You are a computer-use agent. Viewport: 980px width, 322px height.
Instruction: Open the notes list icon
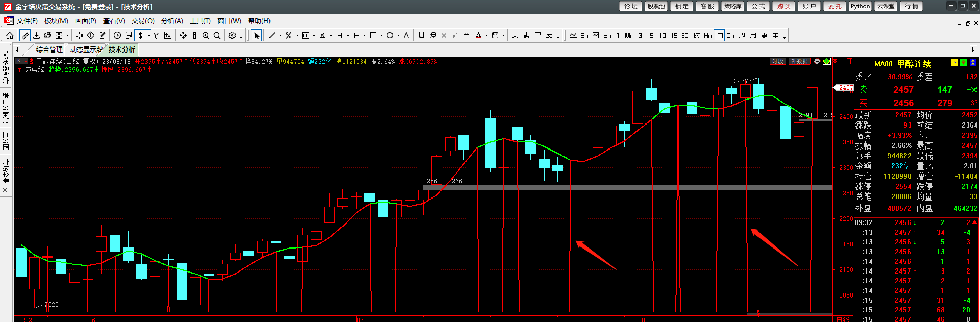[x=129, y=35]
